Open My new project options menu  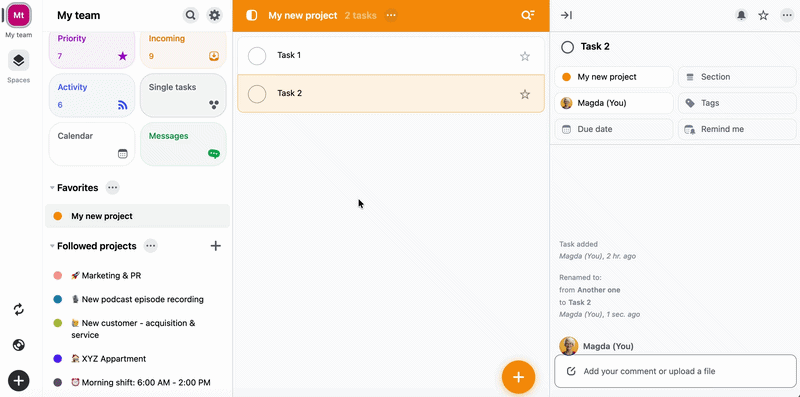[x=391, y=15]
